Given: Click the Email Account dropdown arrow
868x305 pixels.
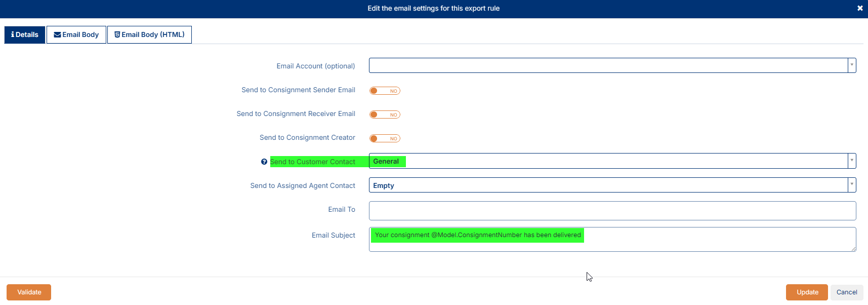Looking at the screenshot, I should (852, 65).
